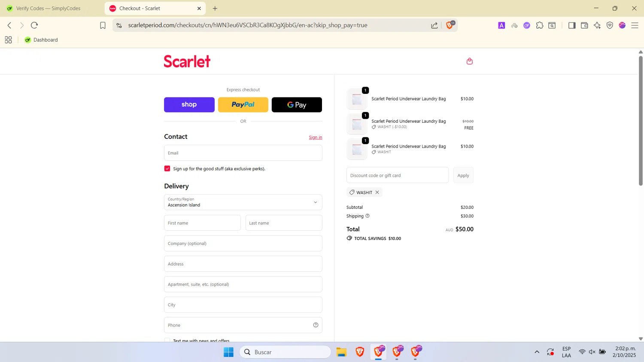Screen dimensions: 644x362
Task: Open Wi-Fi network tray icon
Action: [x=582, y=352]
